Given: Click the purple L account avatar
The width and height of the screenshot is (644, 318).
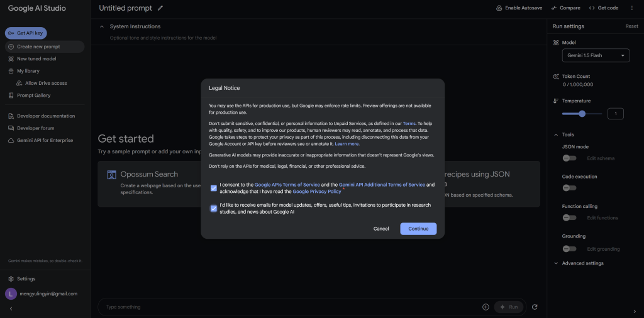Looking at the screenshot, I should pos(11,293).
